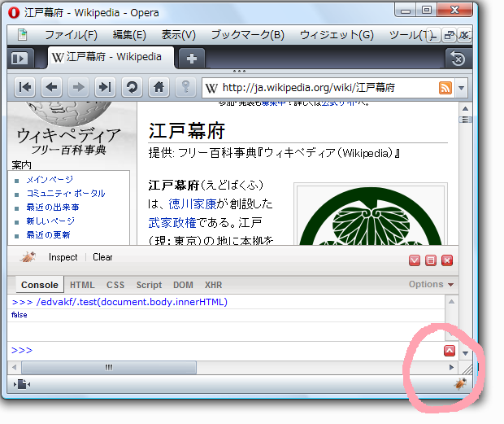Open the 表示(V) menu
The height and width of the screenshot is (424, 504).
(178, 34)
